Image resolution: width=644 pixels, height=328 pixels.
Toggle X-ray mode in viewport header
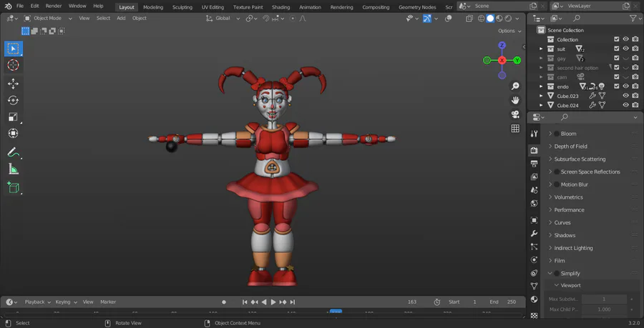pyautogui.click(x=469, y=19)
